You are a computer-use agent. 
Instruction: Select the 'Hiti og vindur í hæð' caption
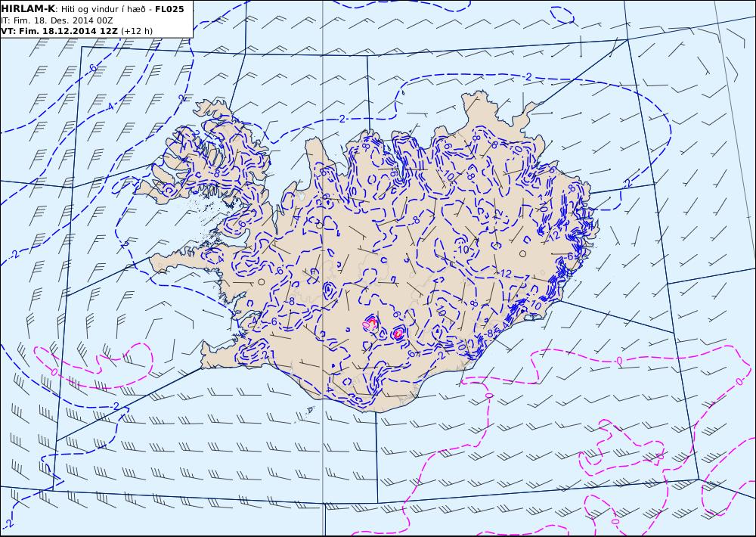(x=102, y=8)
